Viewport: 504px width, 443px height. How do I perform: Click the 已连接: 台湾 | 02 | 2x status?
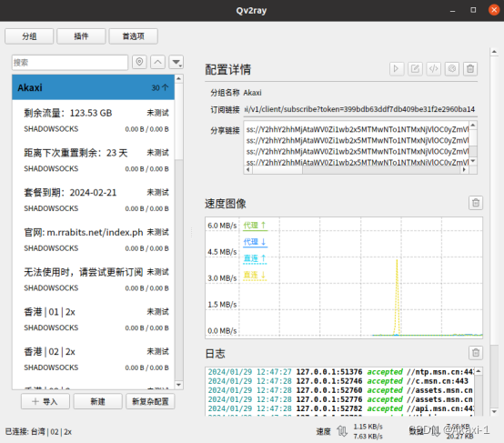tap(38, 432)
